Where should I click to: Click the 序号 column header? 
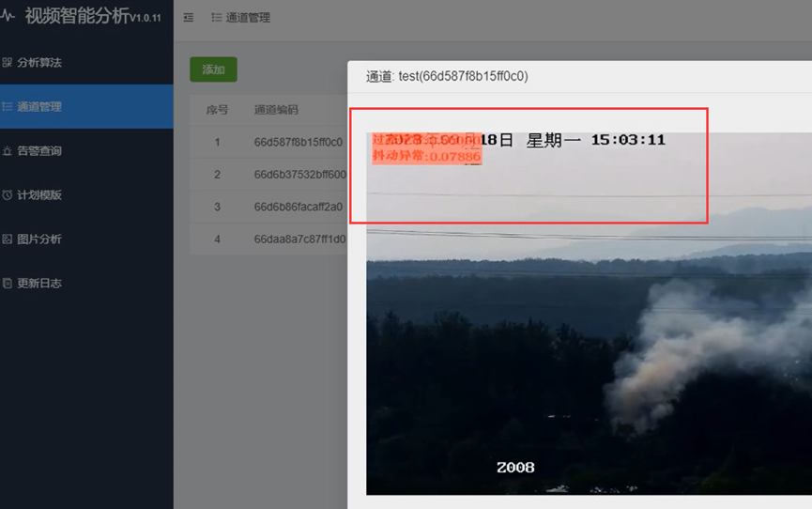click(217, 110)
